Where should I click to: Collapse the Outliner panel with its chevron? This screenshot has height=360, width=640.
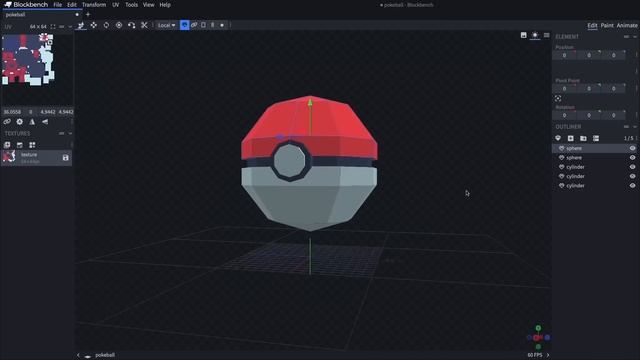[635, 127]
